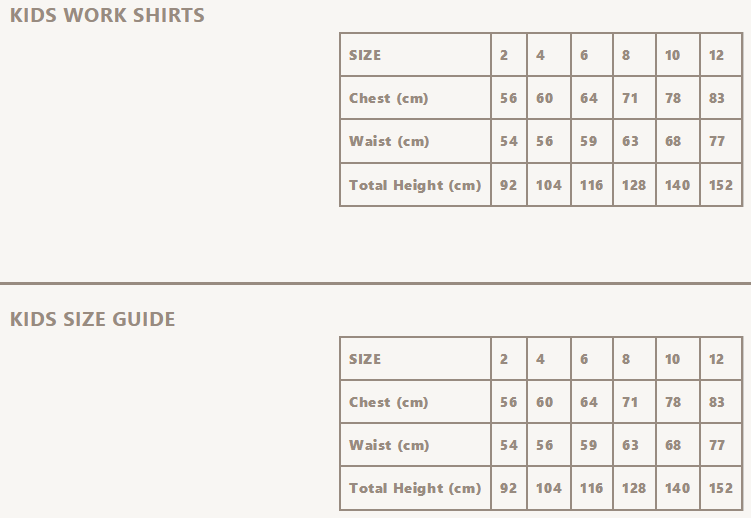
Task: Click the KIDS WORK SHIRTS heading
Action: [107, 15]
